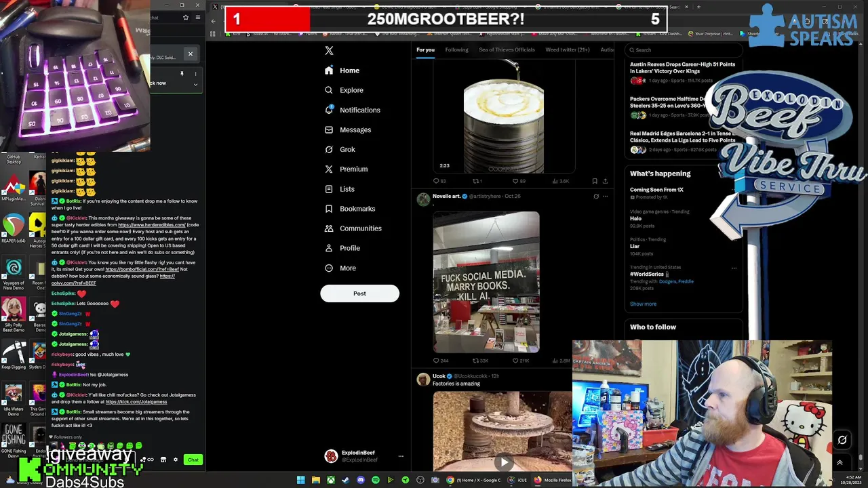The height and width of the screenshot is (488, 868).
Task: Open the oil pouring video thumbnail
Action: pyautogui.click(x=504, y=116)
